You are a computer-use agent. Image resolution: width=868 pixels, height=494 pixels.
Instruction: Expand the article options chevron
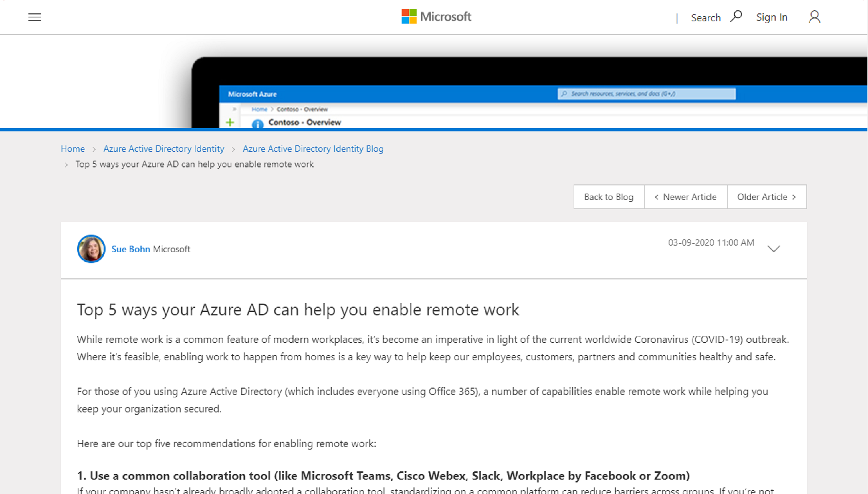click(x=774, y=249)
